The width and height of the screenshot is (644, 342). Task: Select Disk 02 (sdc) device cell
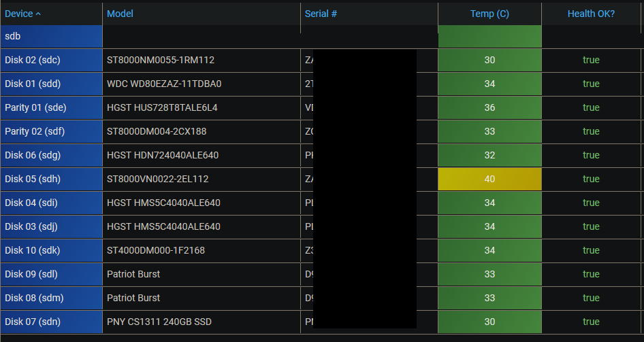(51, 60)
